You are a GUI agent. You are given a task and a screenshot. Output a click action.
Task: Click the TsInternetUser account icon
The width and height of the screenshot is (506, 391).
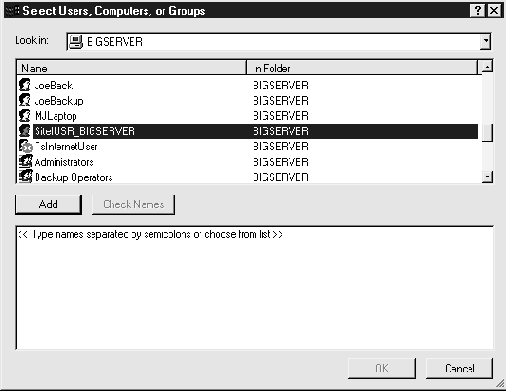click(25, 146)
